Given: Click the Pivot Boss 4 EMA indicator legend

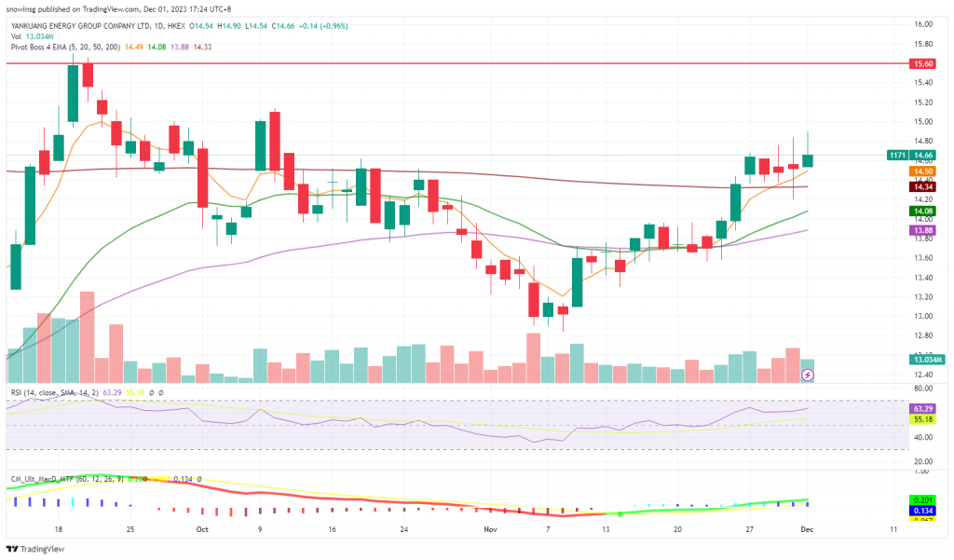Looking at the screenshot, I should (65, 47).
